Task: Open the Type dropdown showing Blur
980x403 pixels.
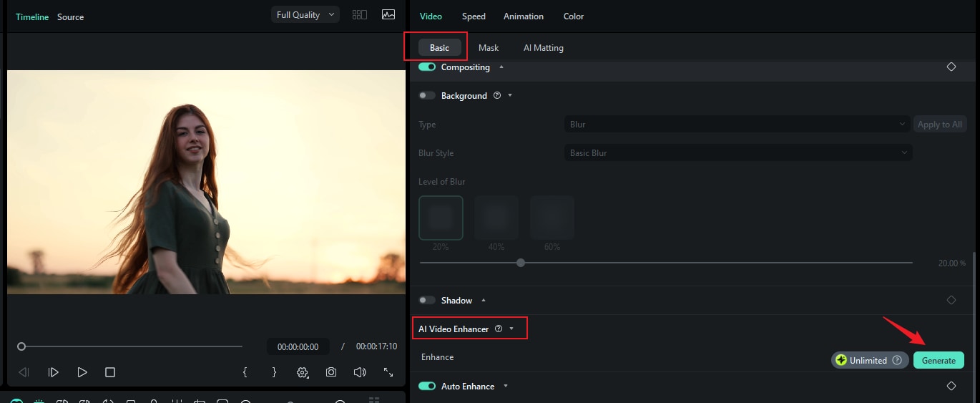Action: pyautogui.click(x=738, y=125)
